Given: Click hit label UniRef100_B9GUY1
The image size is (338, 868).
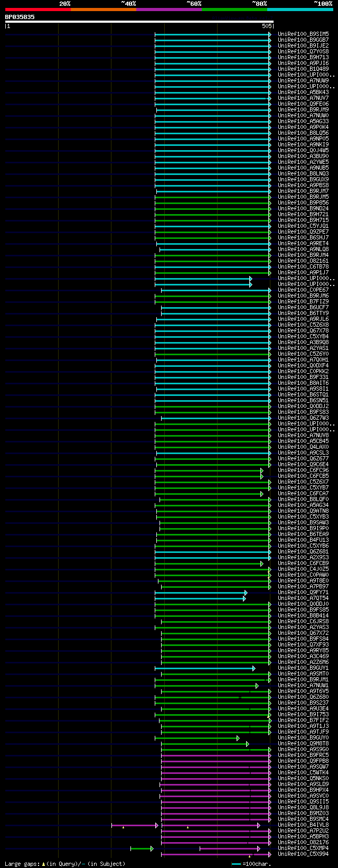Looking at the screenshot, I should click(303, 668).
